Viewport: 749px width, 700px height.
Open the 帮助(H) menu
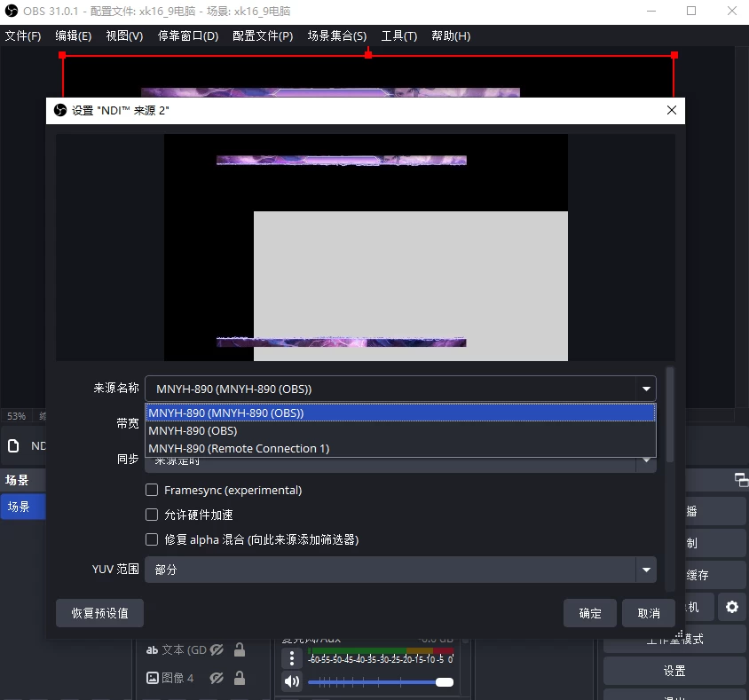click(451, 35)
